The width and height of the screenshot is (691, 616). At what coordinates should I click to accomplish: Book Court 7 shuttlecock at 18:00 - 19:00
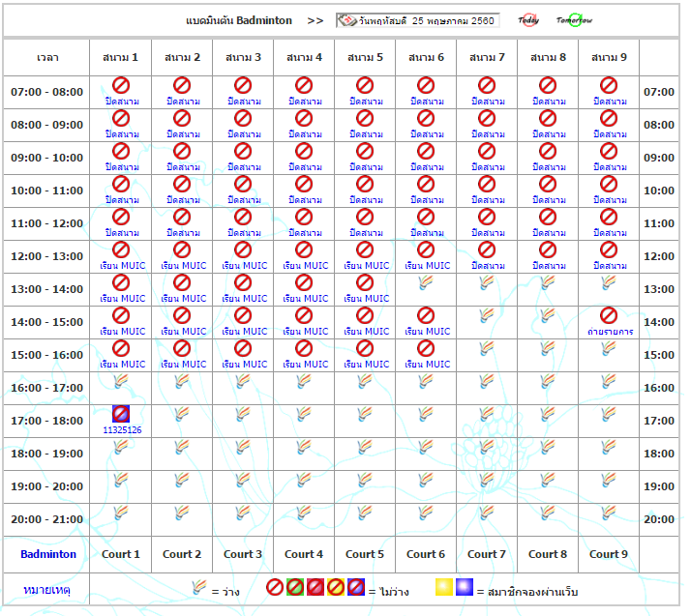[x=487, y=448]
